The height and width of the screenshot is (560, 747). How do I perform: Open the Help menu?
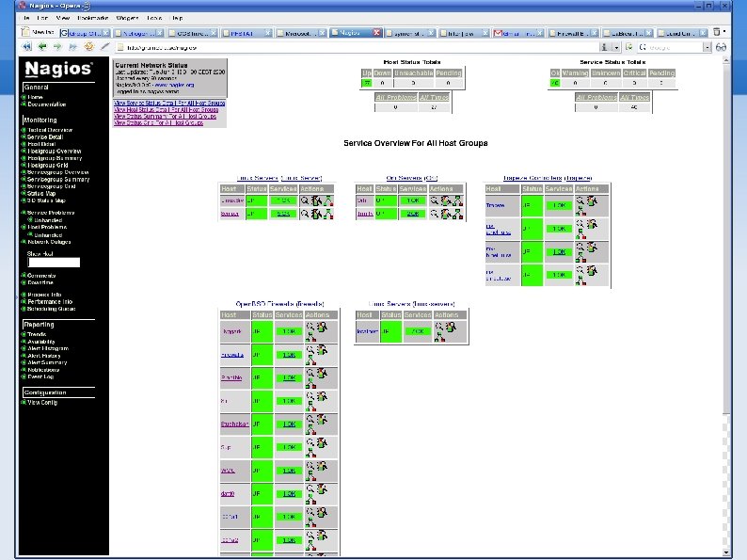click(177, 18)
